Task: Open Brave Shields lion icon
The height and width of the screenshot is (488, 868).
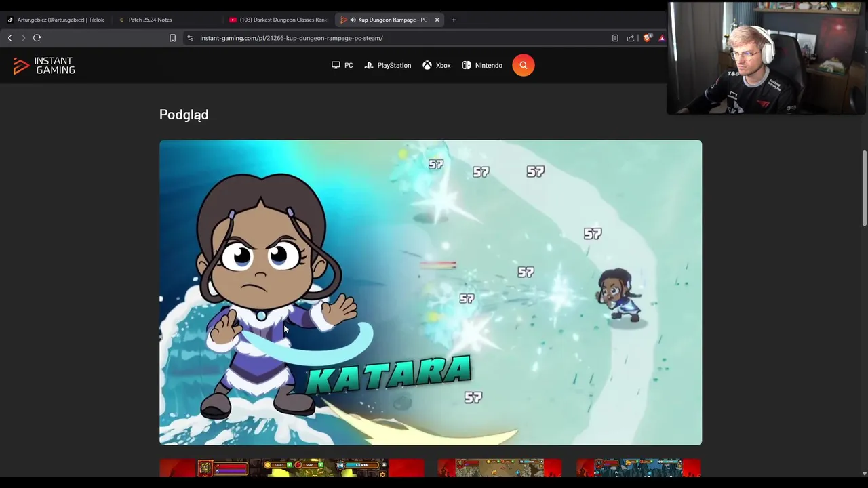Action: pos(647,38)
